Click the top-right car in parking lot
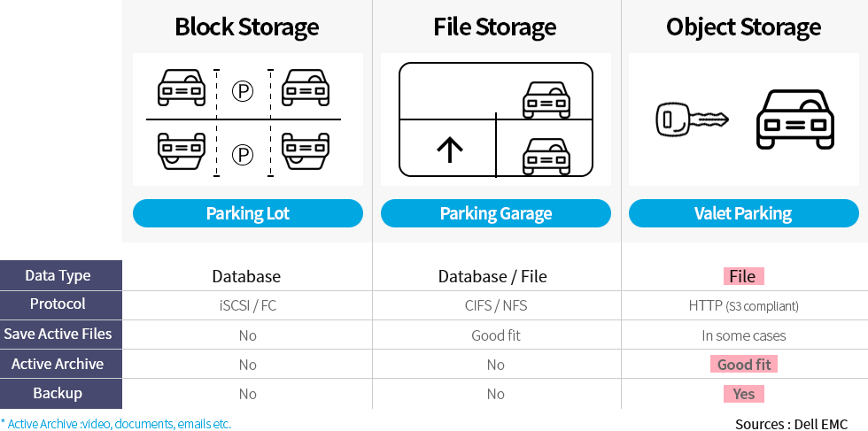This screenshot has height=431, width=868. click(305, 89)
